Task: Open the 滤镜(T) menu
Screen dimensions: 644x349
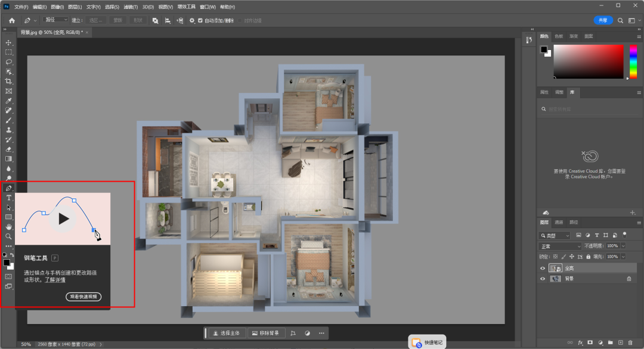Action: pyautogui.click(x=131, y=7)
